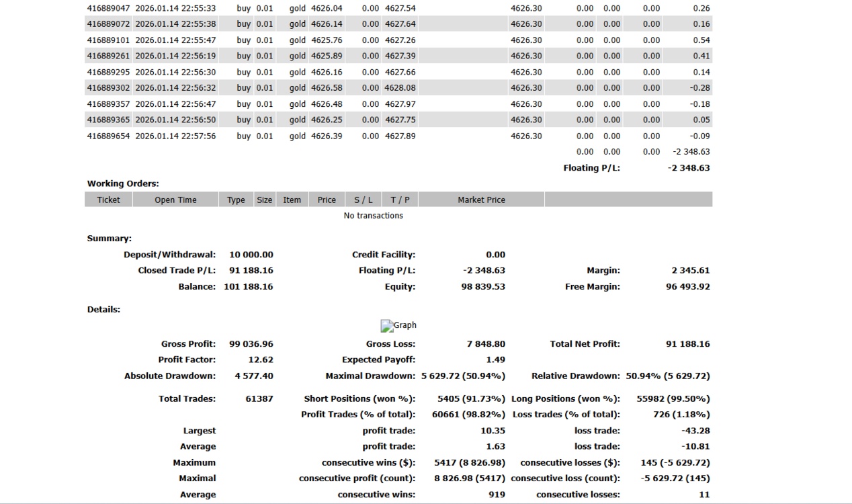Click the S / L column header
The image size is (852, 504).
[364, 200]
